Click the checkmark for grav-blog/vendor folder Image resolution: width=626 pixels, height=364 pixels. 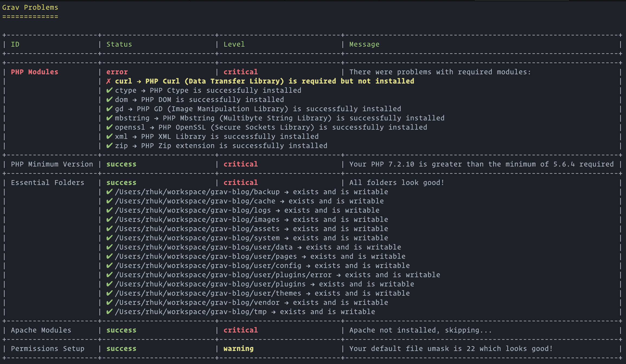click(109, 302)
